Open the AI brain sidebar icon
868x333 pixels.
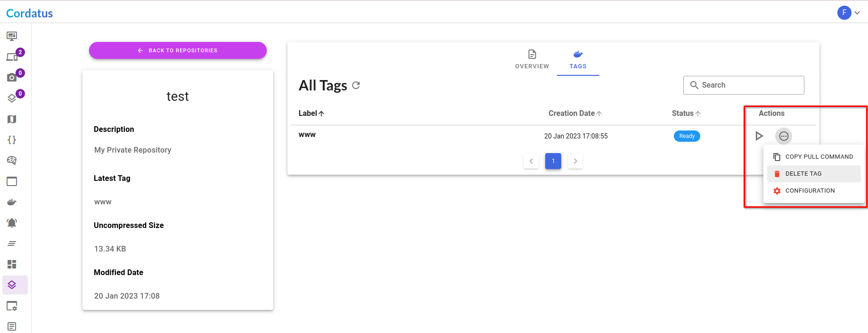[x=13, y=160]
